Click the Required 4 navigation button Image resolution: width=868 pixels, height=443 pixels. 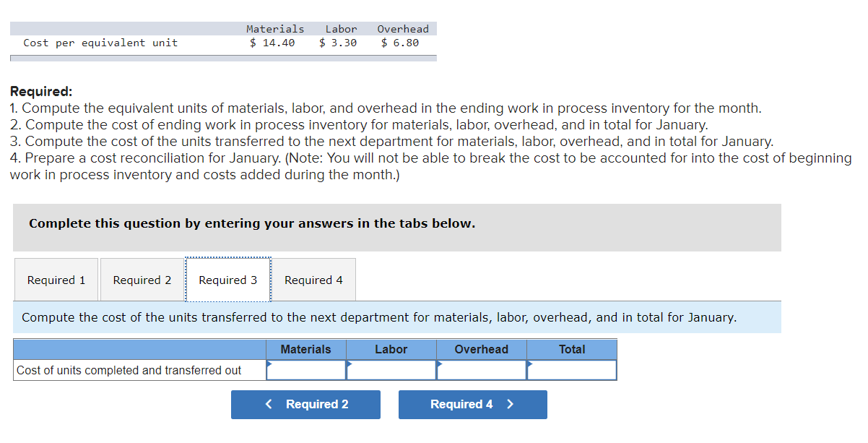pyautogui.click(x=472, y=404)
